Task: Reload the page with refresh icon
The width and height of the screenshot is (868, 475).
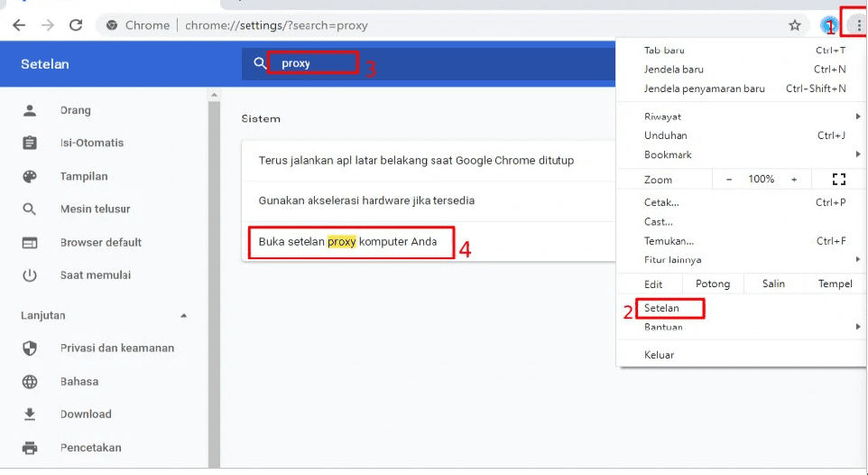Action: (76, 25)
